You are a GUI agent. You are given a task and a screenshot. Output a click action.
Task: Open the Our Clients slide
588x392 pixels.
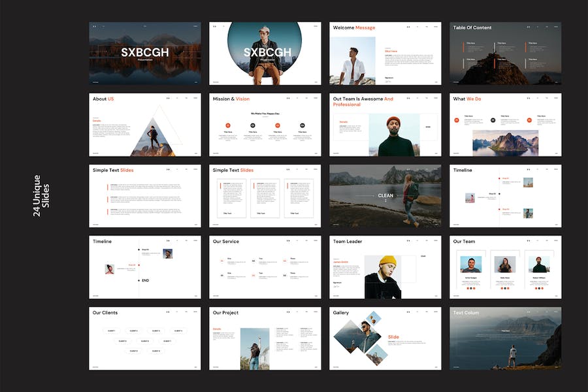point(145,338)
